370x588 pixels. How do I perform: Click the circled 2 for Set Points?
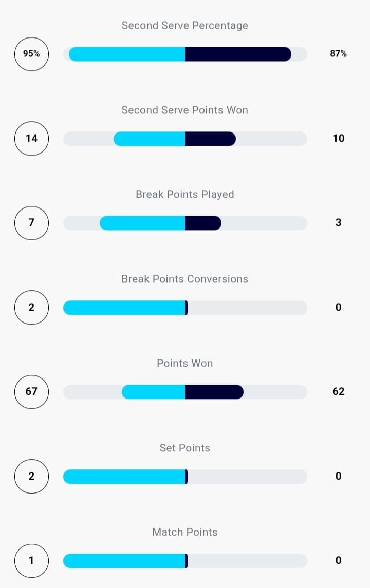coord(31,476)
